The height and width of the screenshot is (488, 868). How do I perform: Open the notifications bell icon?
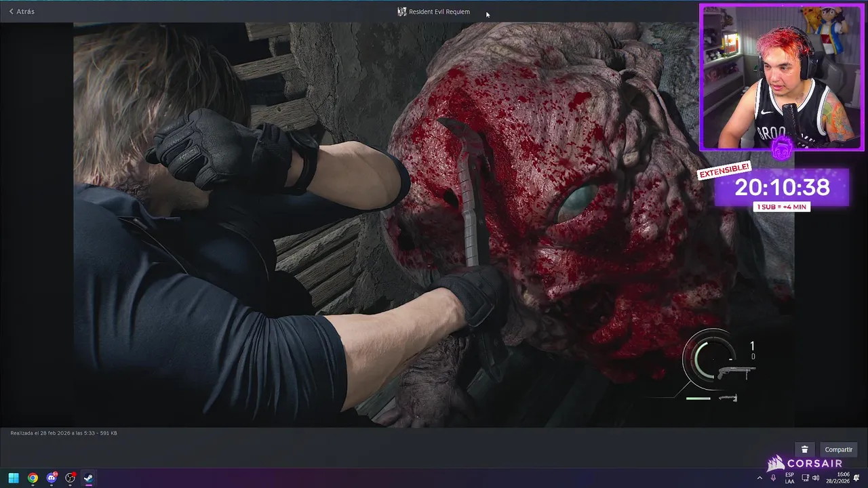tap(857, 479)
